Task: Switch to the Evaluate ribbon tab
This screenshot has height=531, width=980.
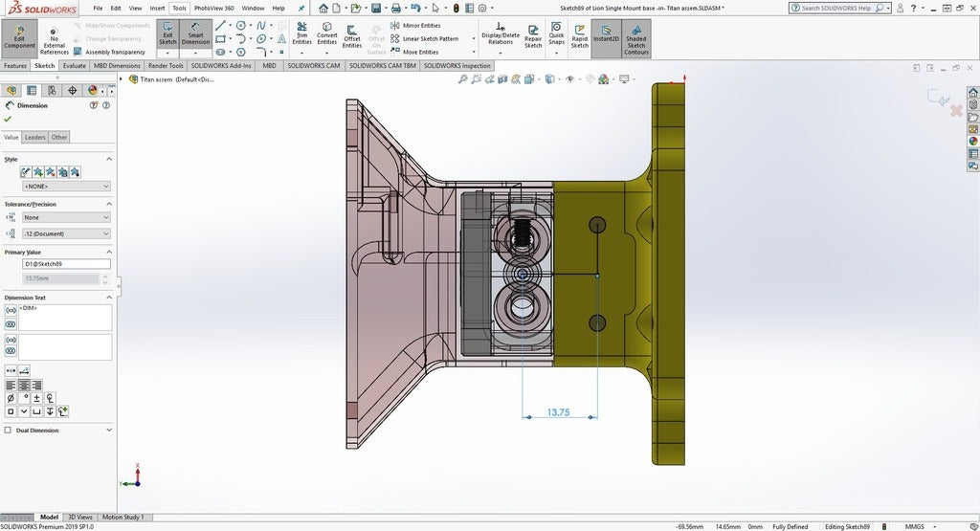Action: [x=75, y=66]
